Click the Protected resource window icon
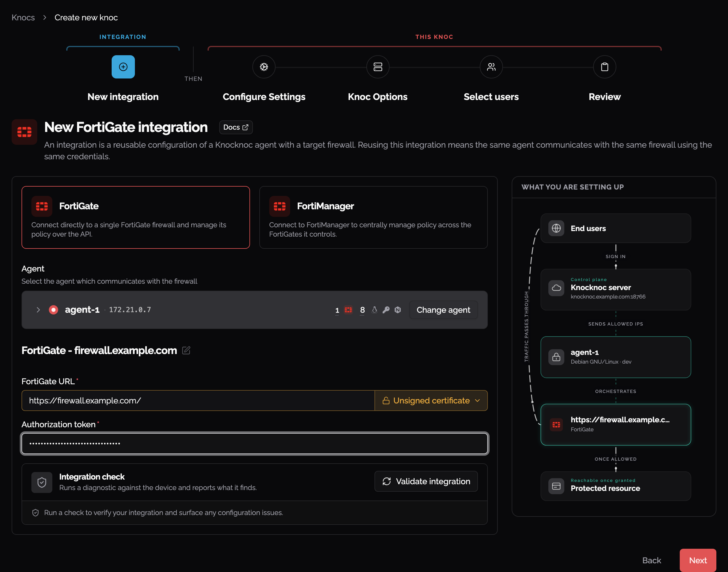This screenshot has width=728, height=572. [556, 486]
